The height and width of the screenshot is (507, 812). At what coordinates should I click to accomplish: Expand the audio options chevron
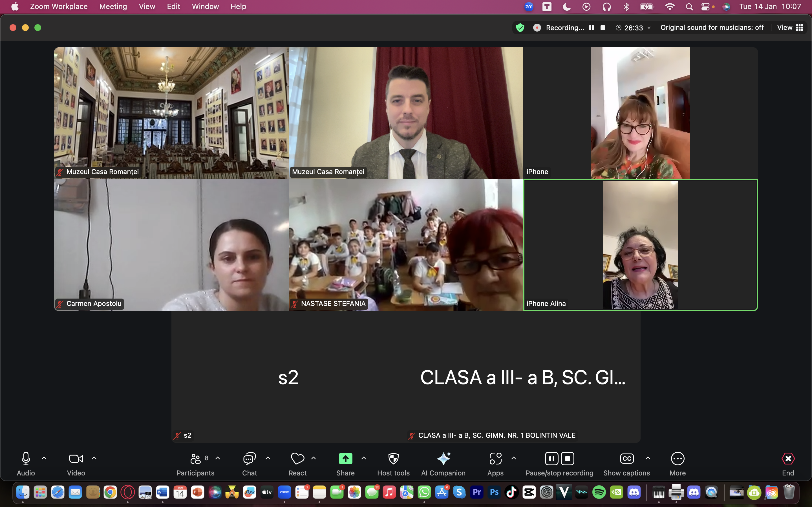44,458
